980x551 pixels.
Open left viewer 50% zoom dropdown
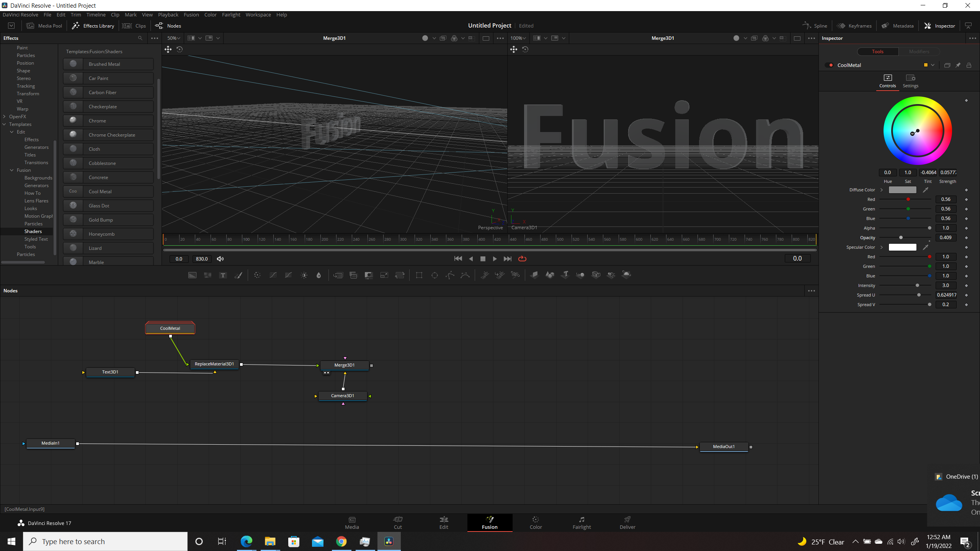click(173, 38)
